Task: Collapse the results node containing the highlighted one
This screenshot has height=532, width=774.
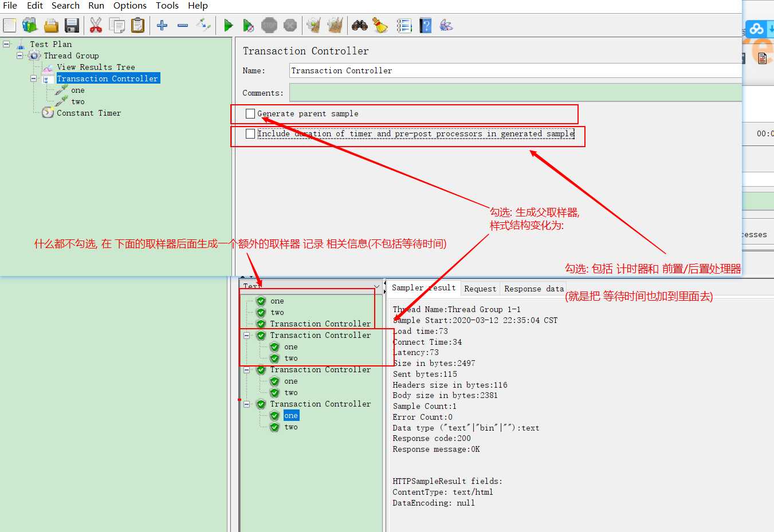Action: (247, 404)
